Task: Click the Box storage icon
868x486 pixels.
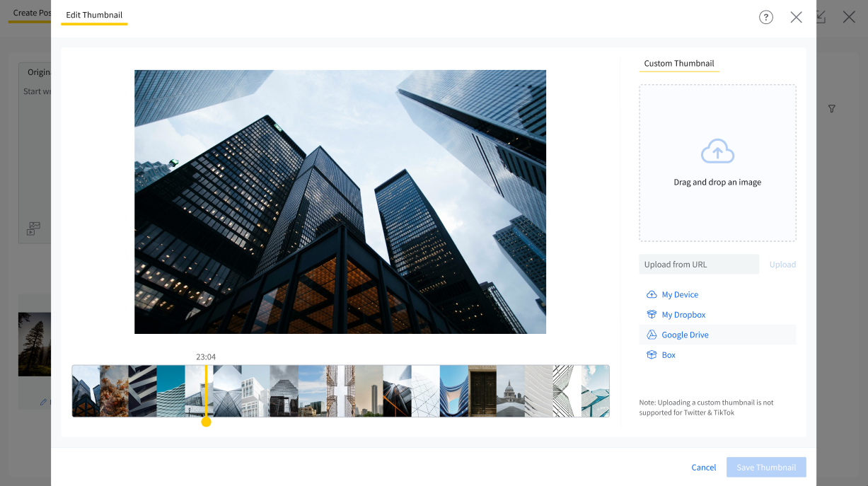Action: 652,355
